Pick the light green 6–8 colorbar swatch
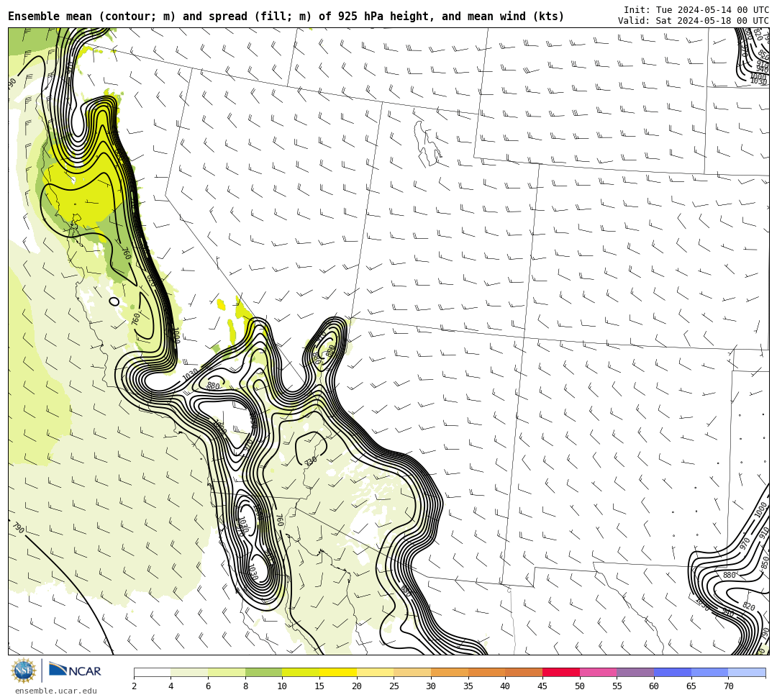Screen dimensions: 777x700 tap(227, 673)
